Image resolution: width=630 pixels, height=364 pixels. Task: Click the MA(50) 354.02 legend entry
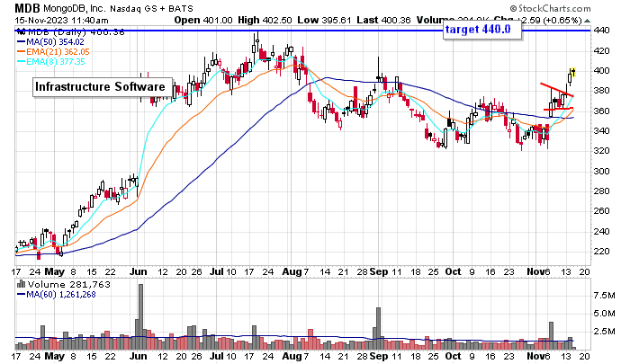[x=50, y=41]
